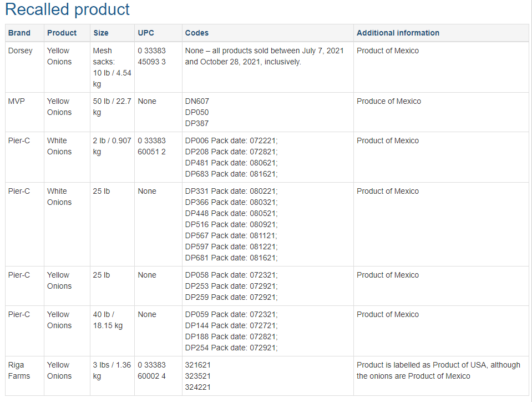Click 'DP448 Pack date: 080521;'
532x402 pixels.
[231, 213]
